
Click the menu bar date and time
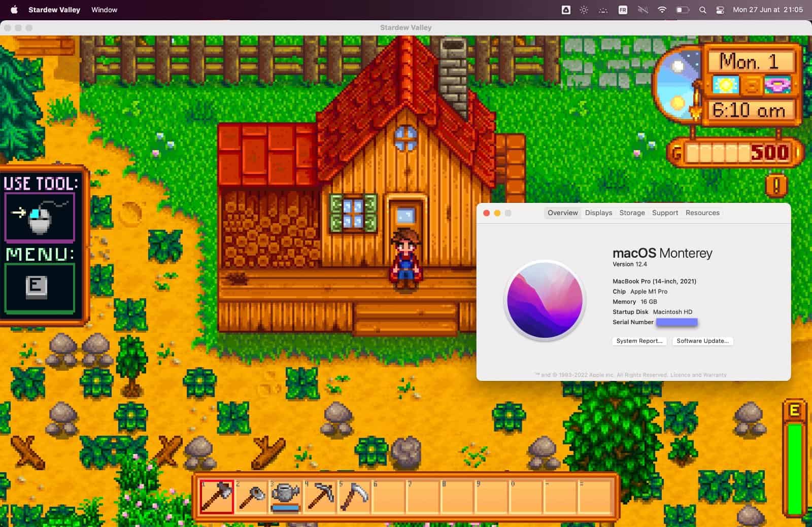click(768, 10)
